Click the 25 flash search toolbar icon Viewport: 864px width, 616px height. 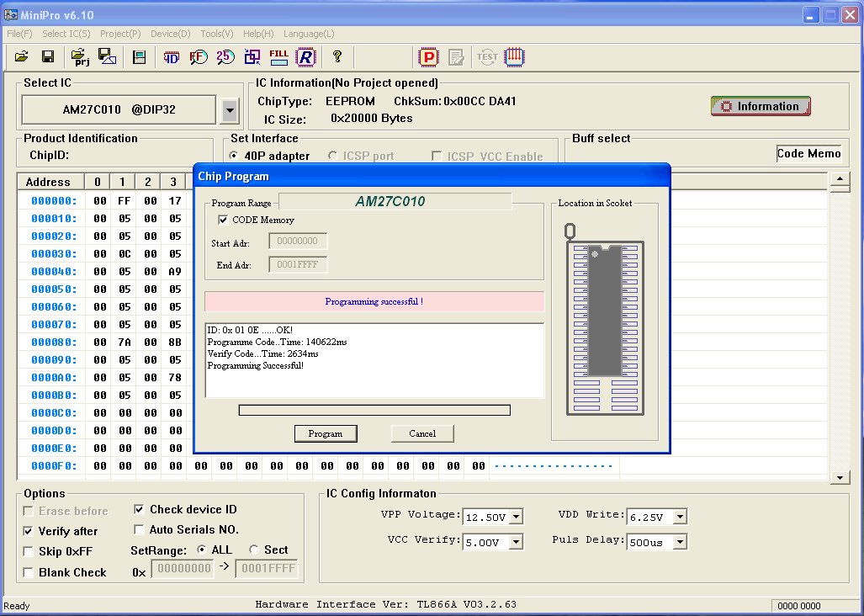point(225,56)
